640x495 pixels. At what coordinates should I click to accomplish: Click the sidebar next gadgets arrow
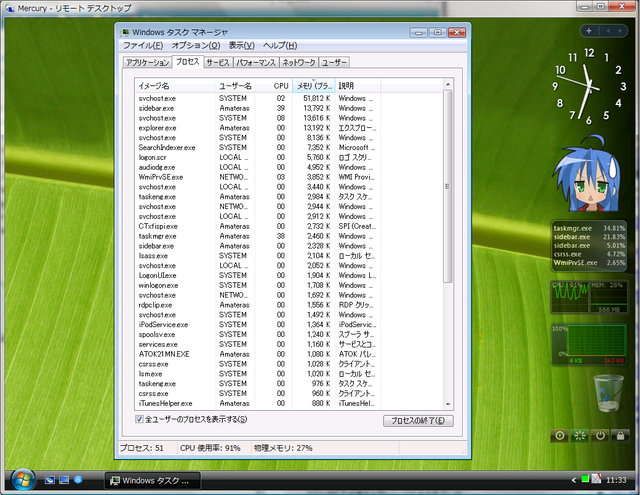pos(620,31)
